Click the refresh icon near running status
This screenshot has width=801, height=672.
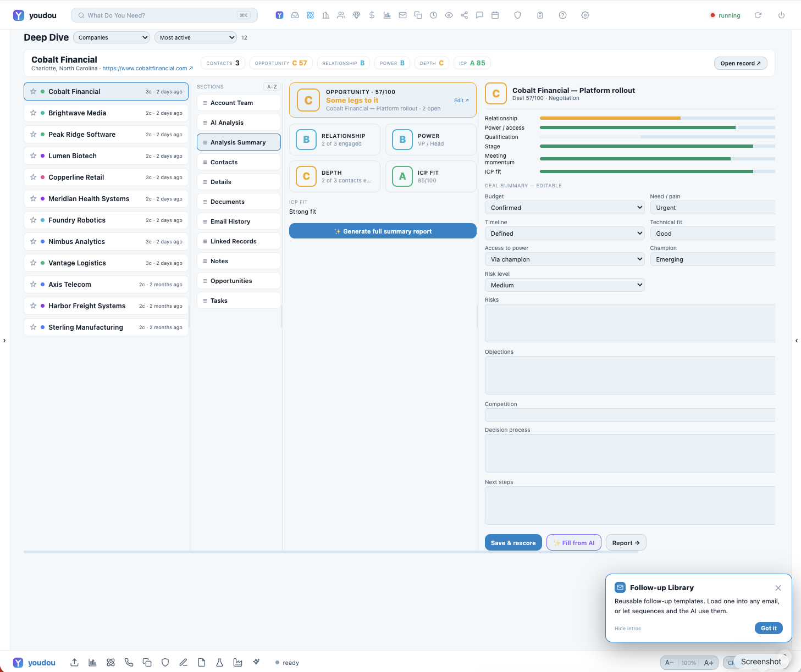[758, 15]
